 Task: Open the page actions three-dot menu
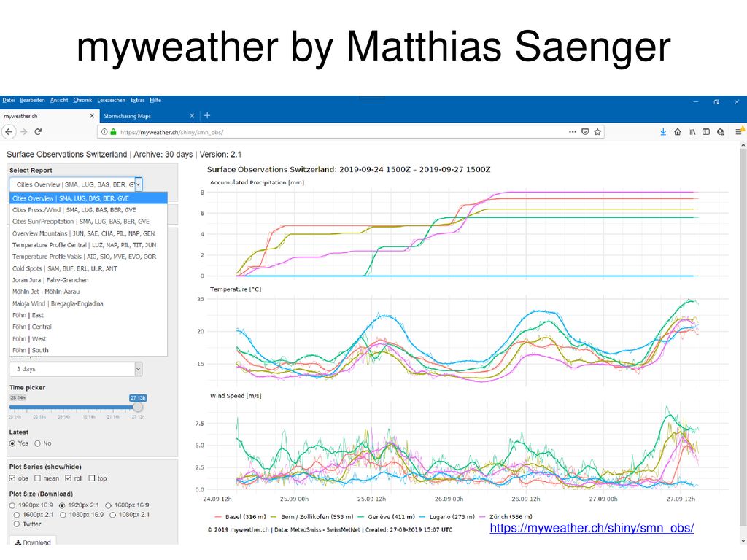point(572,132)
